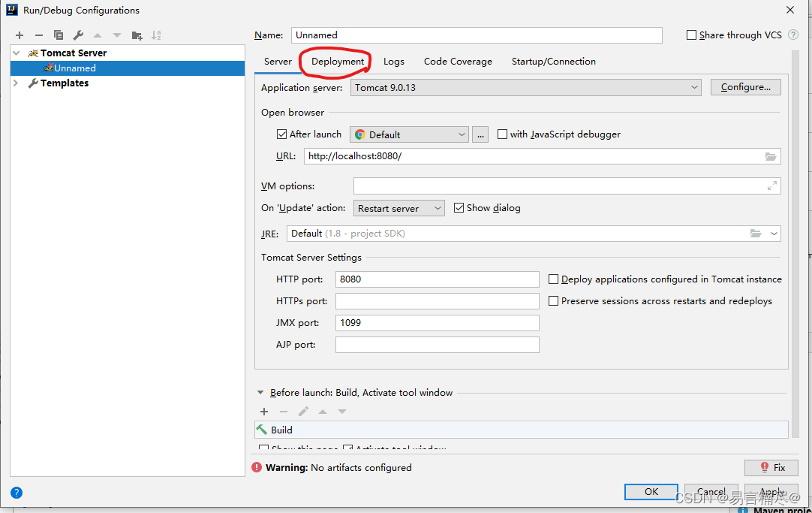Move configuration up arrow in toolbar
This screenshot has width=812, height=513.
(98, 35)
